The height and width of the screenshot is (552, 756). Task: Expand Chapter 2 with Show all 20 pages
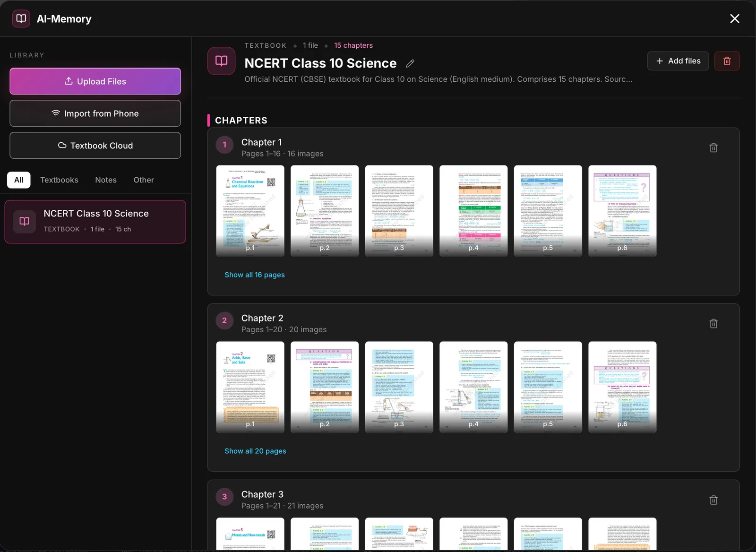255,451
